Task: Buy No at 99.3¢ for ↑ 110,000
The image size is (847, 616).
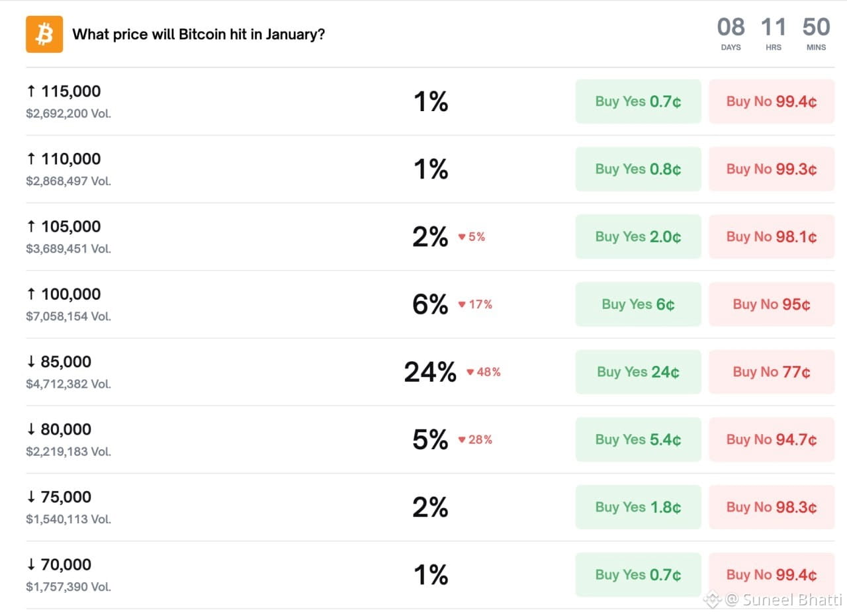Action: pyautogui.click(x=772, y=169)
